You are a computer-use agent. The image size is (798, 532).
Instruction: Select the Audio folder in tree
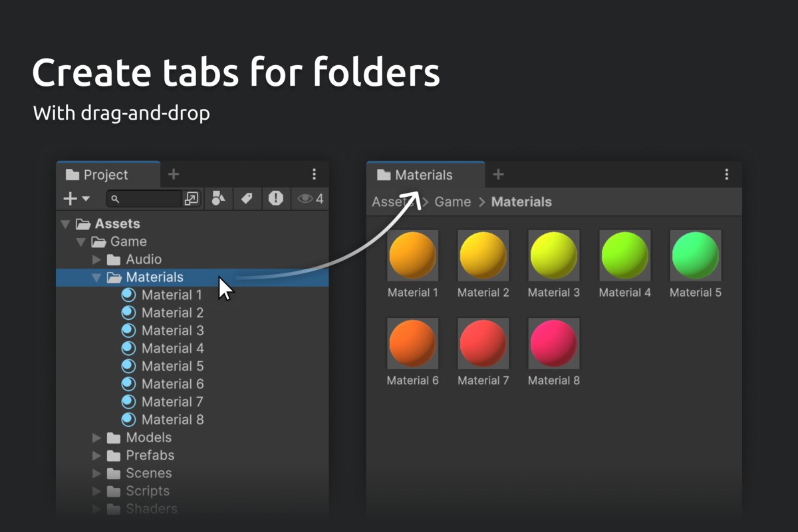point(134,259)
